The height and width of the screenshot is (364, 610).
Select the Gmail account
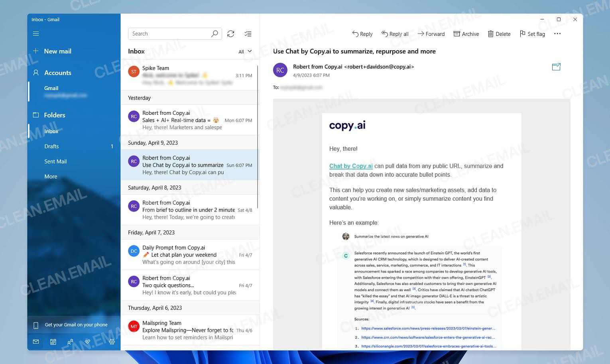click(74, 91)
